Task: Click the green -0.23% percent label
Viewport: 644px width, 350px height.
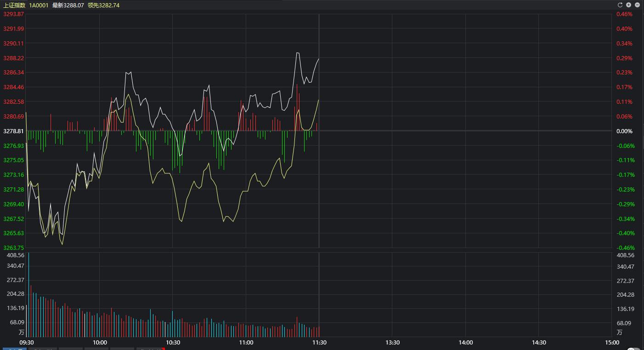Action: pyautogui.click(x=626, y=190)
